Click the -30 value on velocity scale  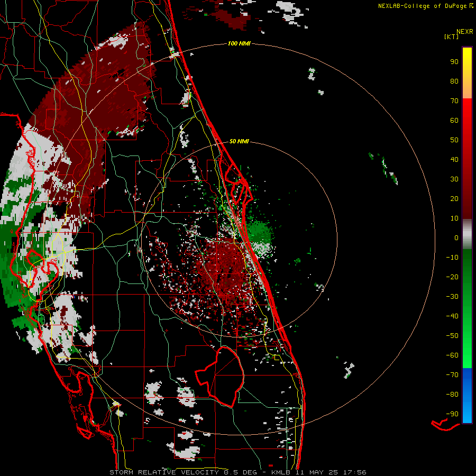point(452,297)
